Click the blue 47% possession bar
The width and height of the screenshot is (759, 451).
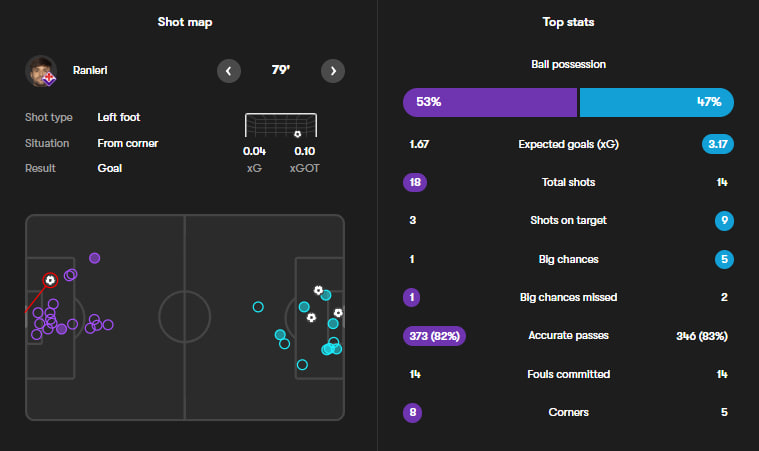click(x=656, y=102)
